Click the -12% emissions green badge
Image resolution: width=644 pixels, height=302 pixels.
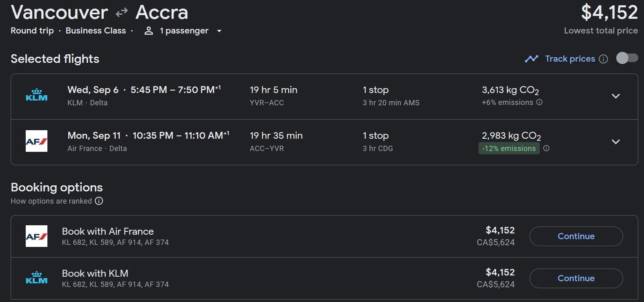(x=509, y=149)
